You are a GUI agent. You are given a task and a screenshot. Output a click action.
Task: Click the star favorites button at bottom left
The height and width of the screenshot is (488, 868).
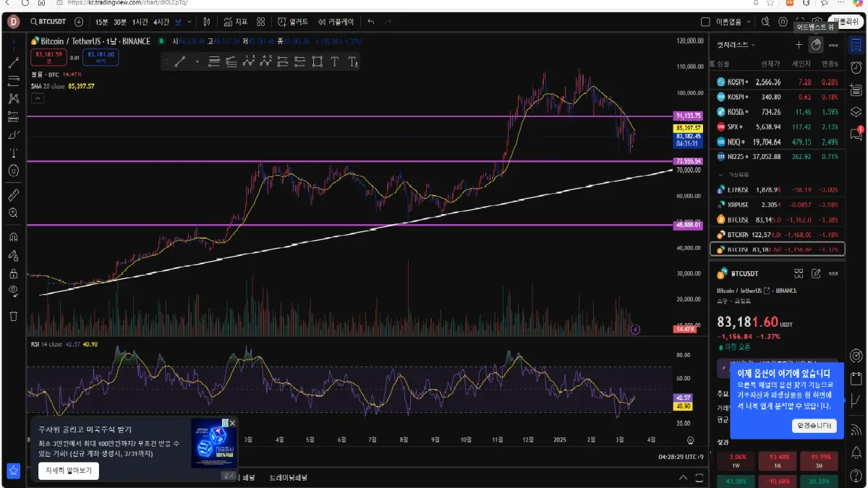(13, 471)
